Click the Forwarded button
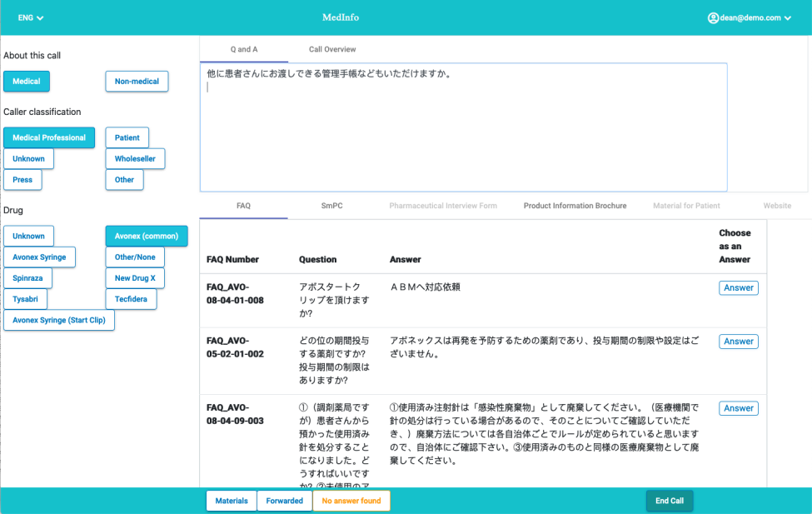Image resolution: width=812 pixels, height=514 pixels. click(285, 501)
